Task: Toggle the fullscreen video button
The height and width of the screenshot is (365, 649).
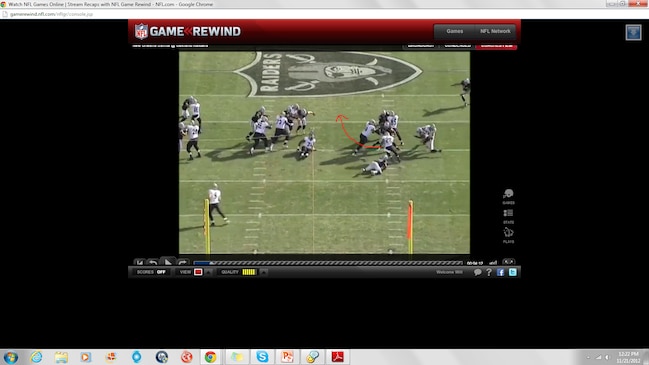Action: tap(508, 262)
